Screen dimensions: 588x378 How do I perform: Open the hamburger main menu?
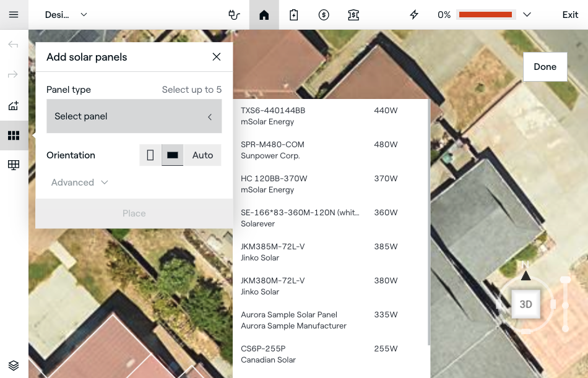click(x=14, y=15)
